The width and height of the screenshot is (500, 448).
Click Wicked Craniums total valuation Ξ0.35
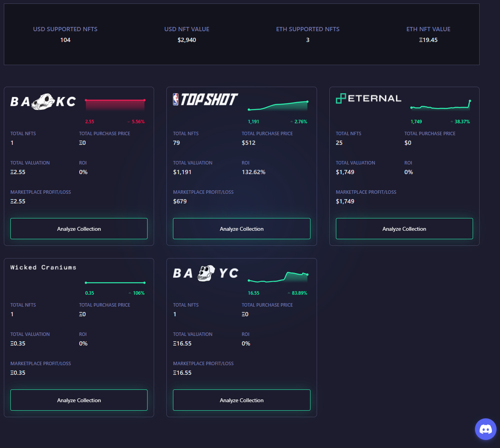pos(18,344)
